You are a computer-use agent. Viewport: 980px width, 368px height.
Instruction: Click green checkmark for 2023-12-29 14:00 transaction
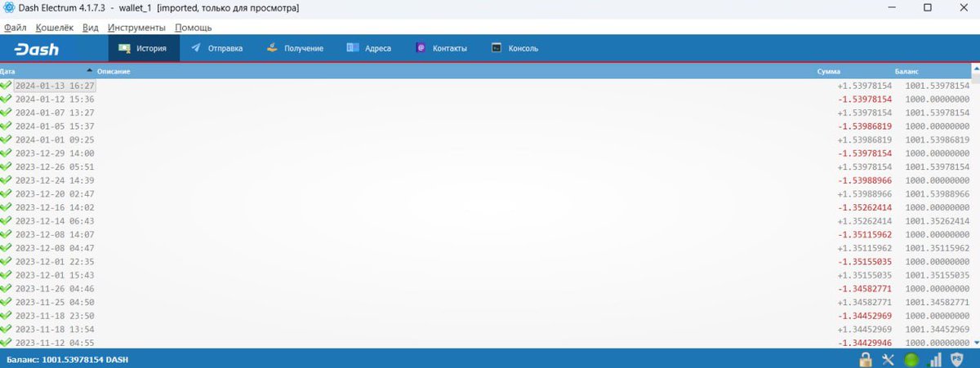pyautogui.click(x=7, y=153)
